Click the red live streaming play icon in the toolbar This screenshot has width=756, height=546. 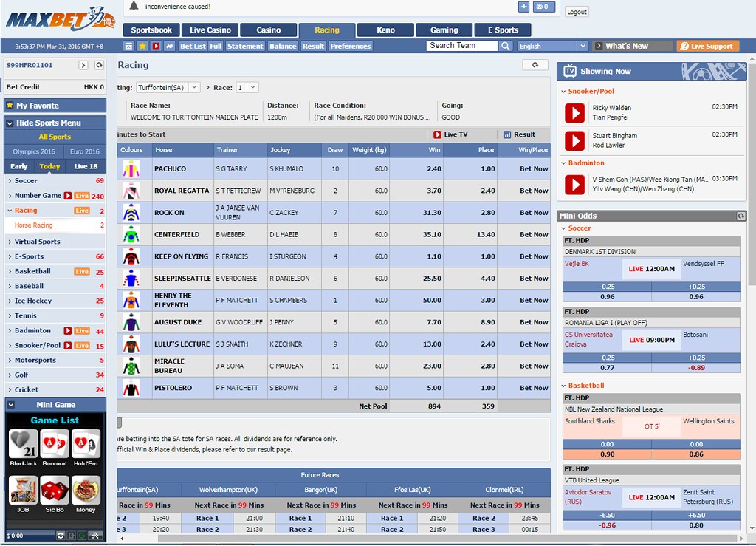click(156, 46)
